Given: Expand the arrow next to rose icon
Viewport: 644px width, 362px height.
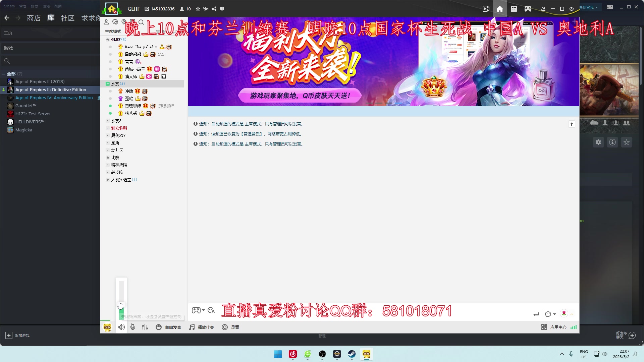Looking at the screenshot, I should click(x=572, y=314).
